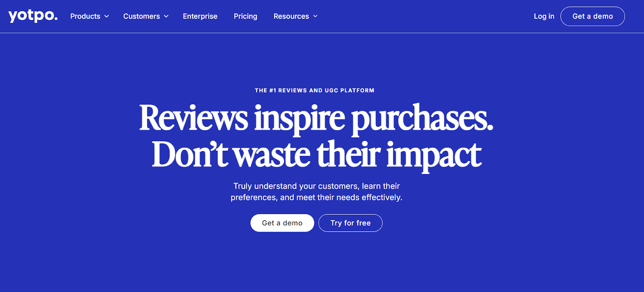Expand the Customers dropdown chevron
Screen dimensions: 644x292
tap(166, 16)
